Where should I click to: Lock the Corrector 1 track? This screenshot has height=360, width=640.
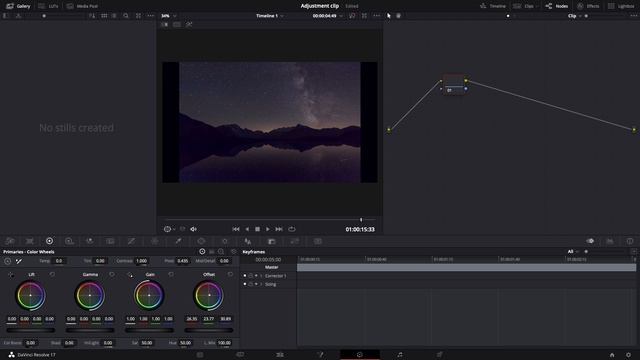click(251, 276)
